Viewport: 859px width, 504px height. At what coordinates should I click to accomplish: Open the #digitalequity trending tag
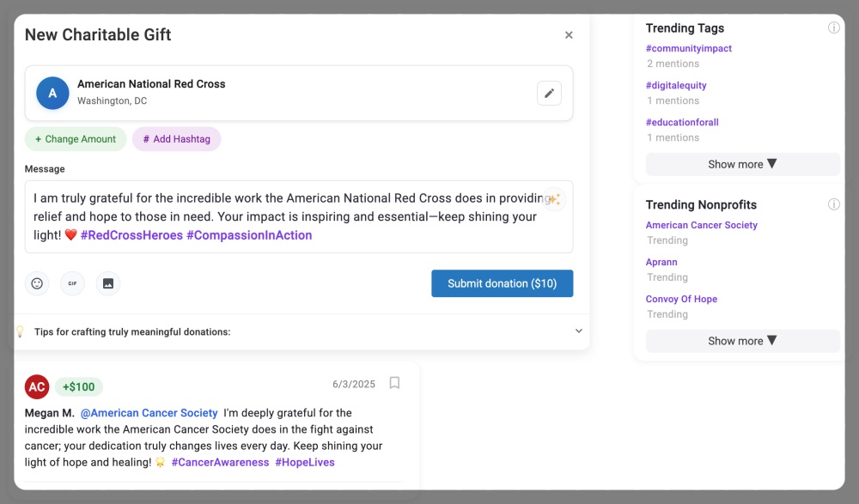675,86
